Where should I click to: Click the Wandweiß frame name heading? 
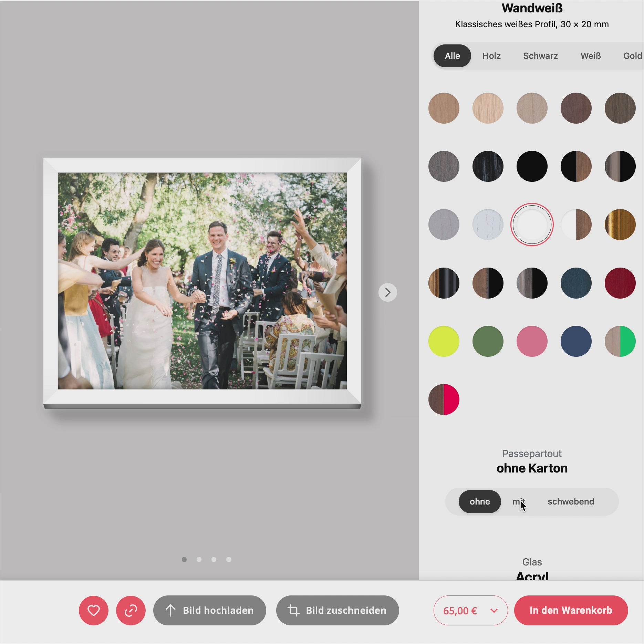[532, 8]
